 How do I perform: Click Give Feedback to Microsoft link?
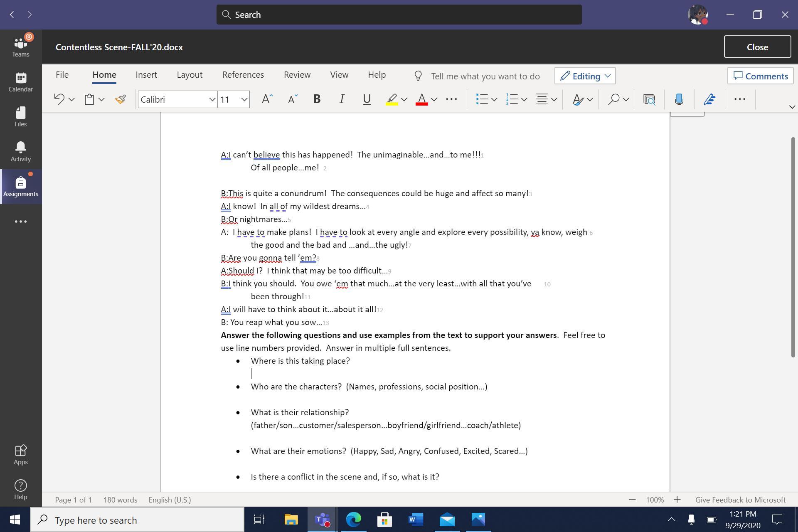(740, 500)
